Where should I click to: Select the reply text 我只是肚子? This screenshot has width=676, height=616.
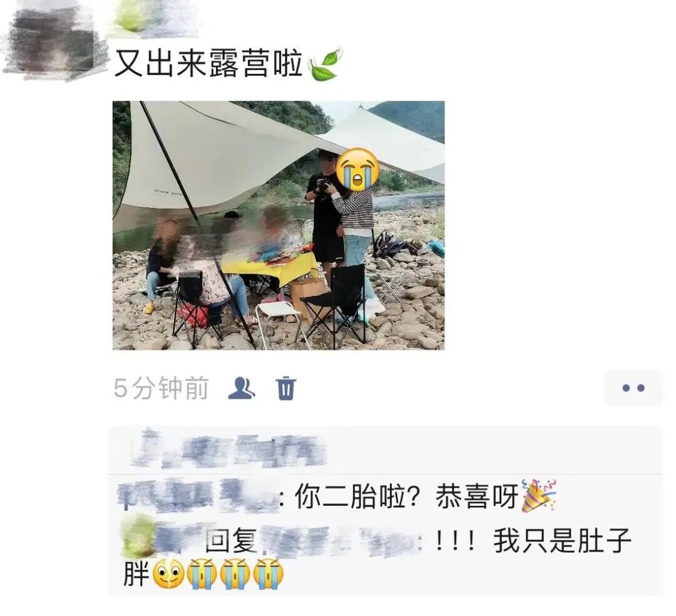(562, 541)
